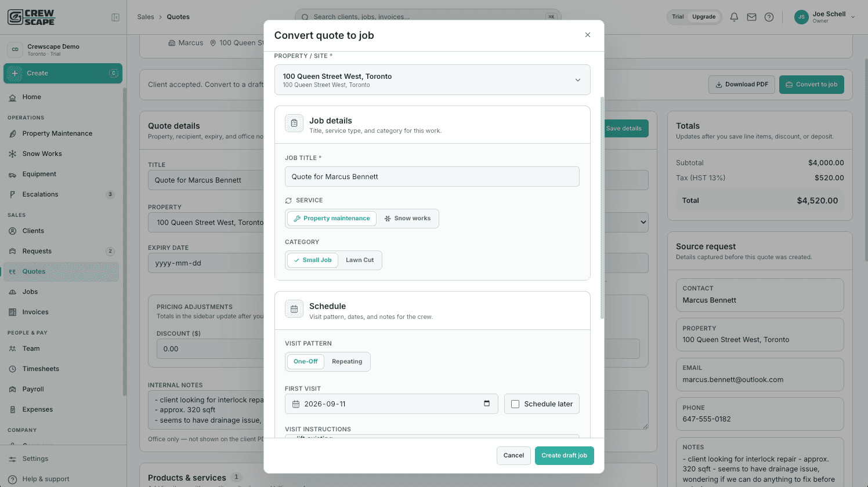Close the Convert quote to job dialog
Screen dimensions: 868x487
click(x=588, y=35)
